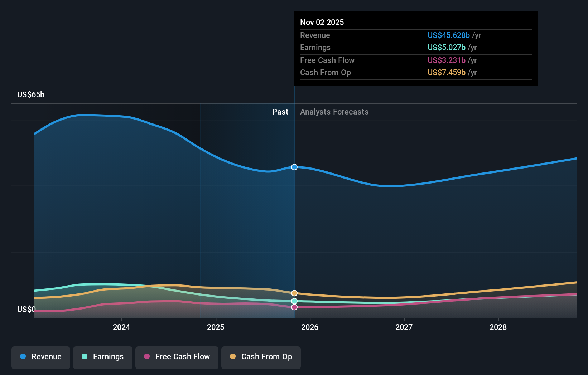
Task: Click the blue Revenue data point marker
Action: click(x=294, y=167)
